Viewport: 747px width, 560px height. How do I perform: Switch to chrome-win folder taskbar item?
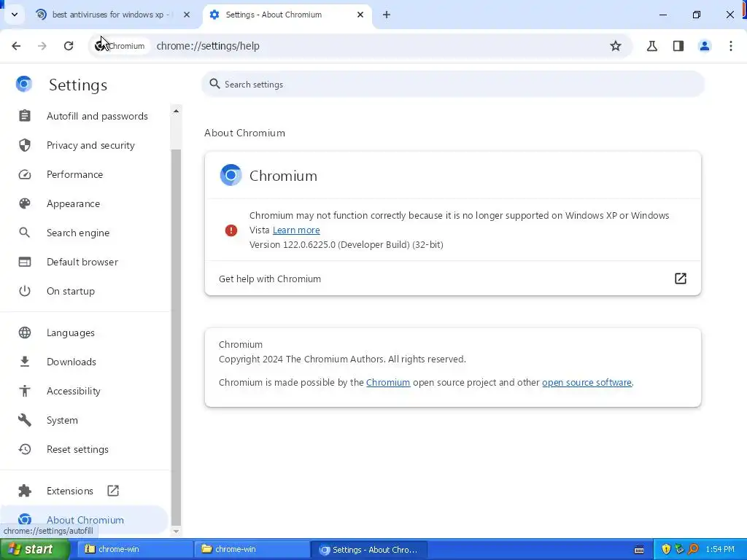coord(251,549)
